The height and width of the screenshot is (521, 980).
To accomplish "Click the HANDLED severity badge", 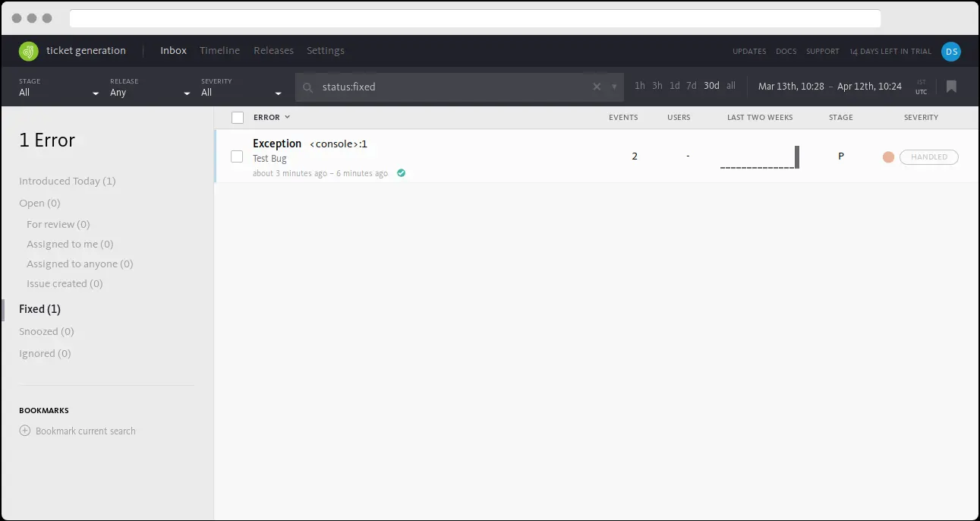I will pyautogui.click(x=929, y=157).
